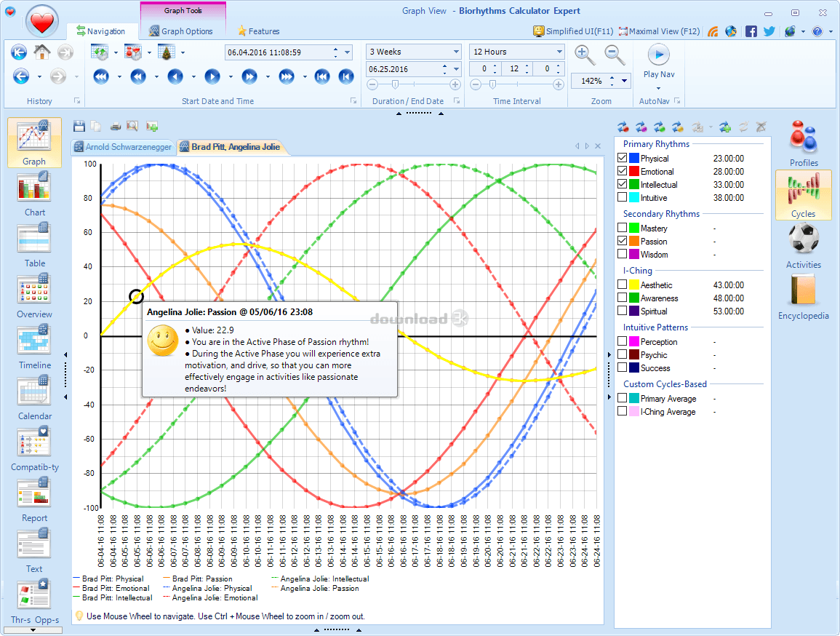Enable the Mastery rhythm
840x636 pixels.
tap(622, 228)
